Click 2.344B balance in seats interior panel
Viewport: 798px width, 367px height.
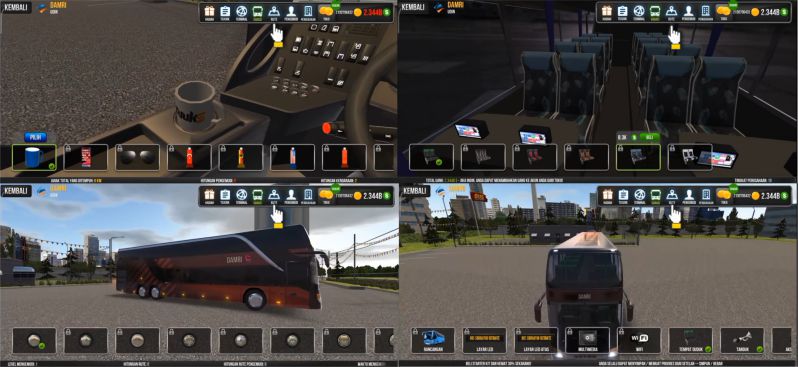[770, 12]
